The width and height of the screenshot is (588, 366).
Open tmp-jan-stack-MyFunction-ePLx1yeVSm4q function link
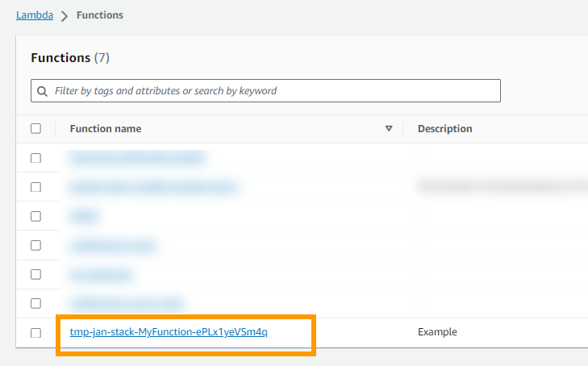(x=169, y=332)
